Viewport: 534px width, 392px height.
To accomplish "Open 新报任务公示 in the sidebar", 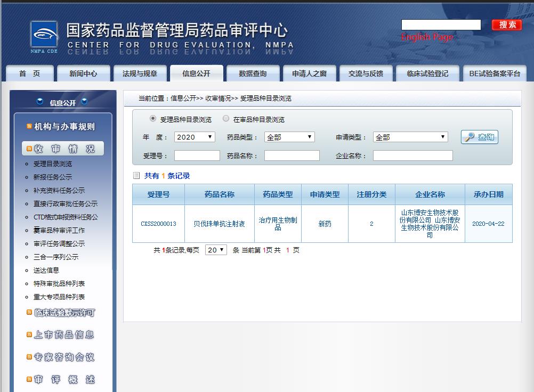I will 53,177.
